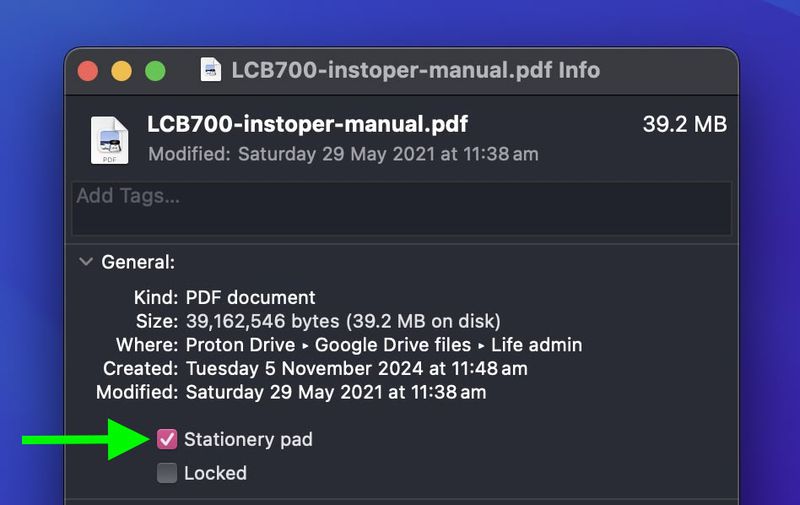Click the Proton Drive path segment
This screenshot has height=505, width=800.
[240, 345]
